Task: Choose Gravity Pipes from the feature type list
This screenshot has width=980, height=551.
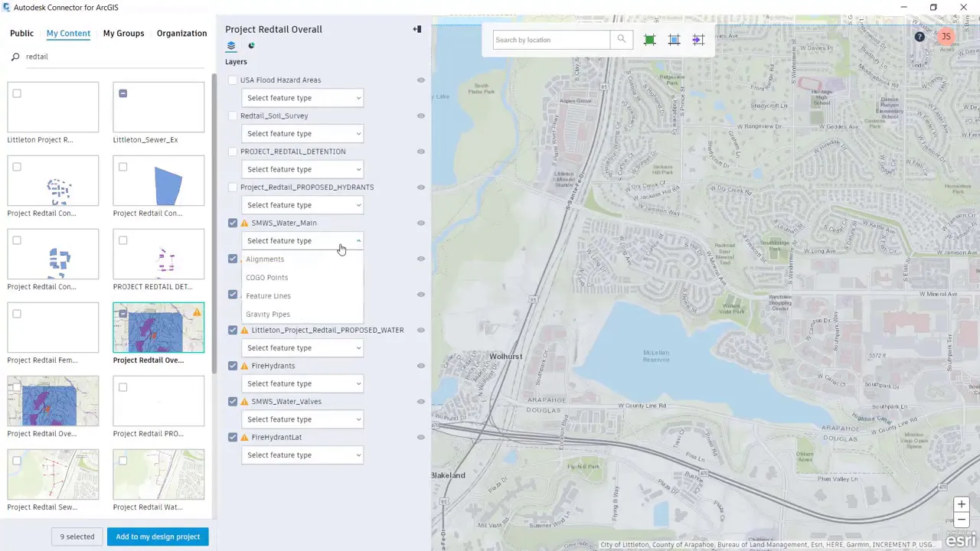Action: (x=302, y=315)
